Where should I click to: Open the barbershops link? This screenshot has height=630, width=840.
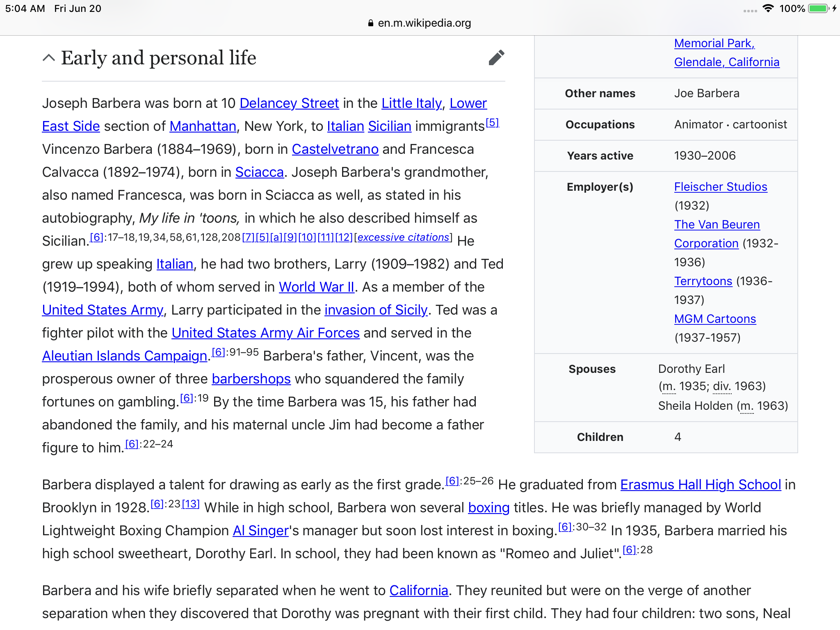point(251,379)
